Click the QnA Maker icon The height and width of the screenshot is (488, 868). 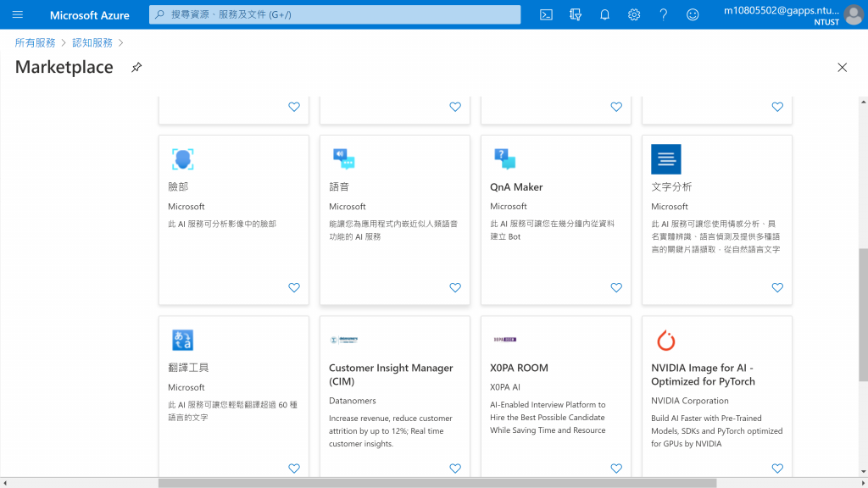click(505, 159)
